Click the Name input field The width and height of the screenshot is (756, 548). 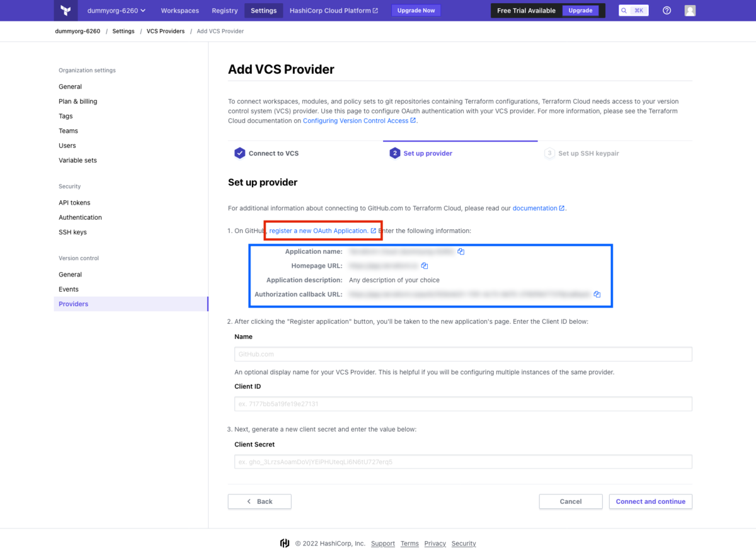coord(463,354)
